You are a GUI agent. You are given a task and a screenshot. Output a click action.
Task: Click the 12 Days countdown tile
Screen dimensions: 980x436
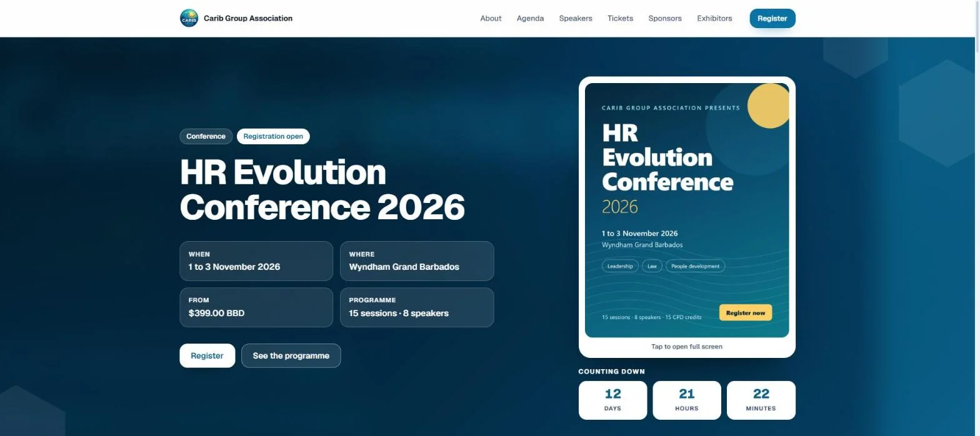[x=612, y=400]
